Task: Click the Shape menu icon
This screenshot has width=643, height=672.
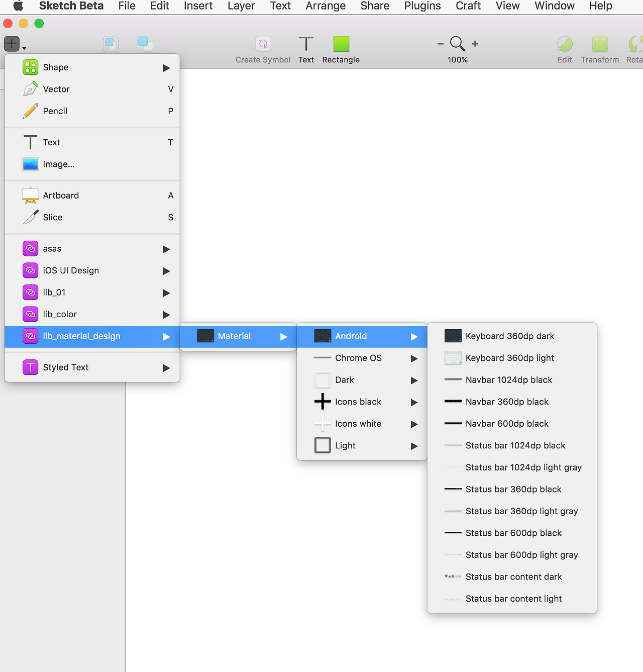Action: pos(31,67)
